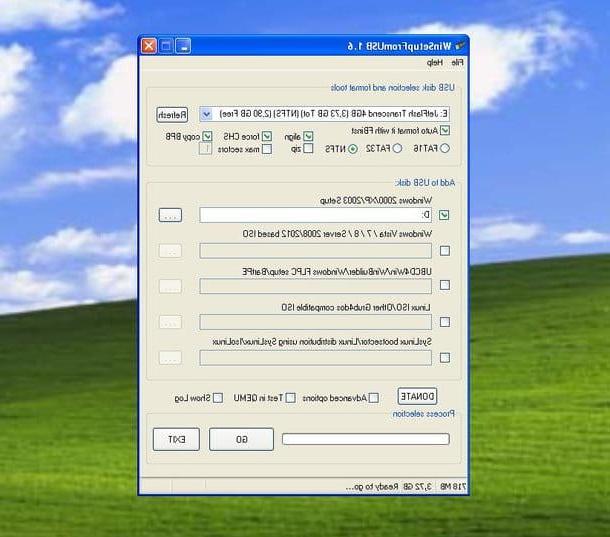The image size is (610, 537).
Task: Click the Vista/7/8 ISO path field
Action: pos(316,251)
